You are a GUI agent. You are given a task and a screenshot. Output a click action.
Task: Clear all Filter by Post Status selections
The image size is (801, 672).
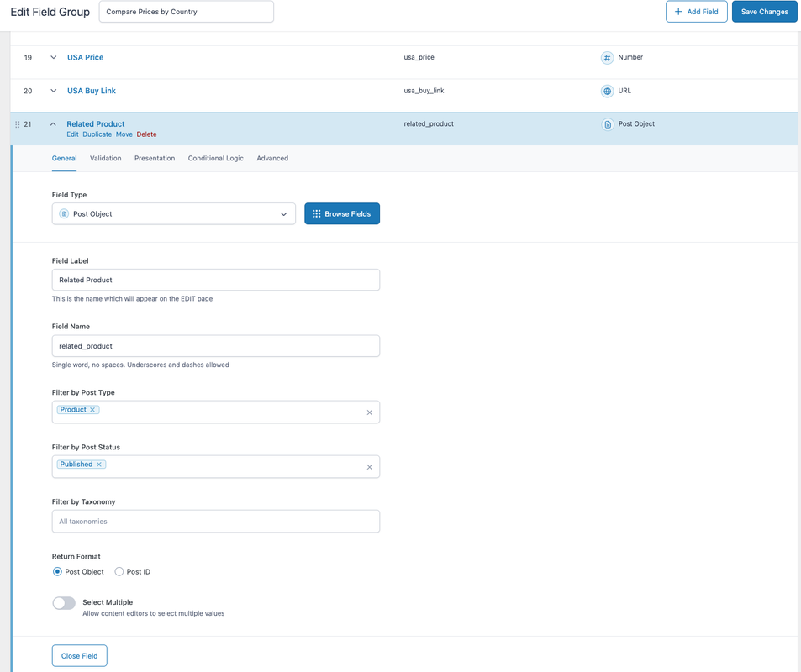click(369, 467)
